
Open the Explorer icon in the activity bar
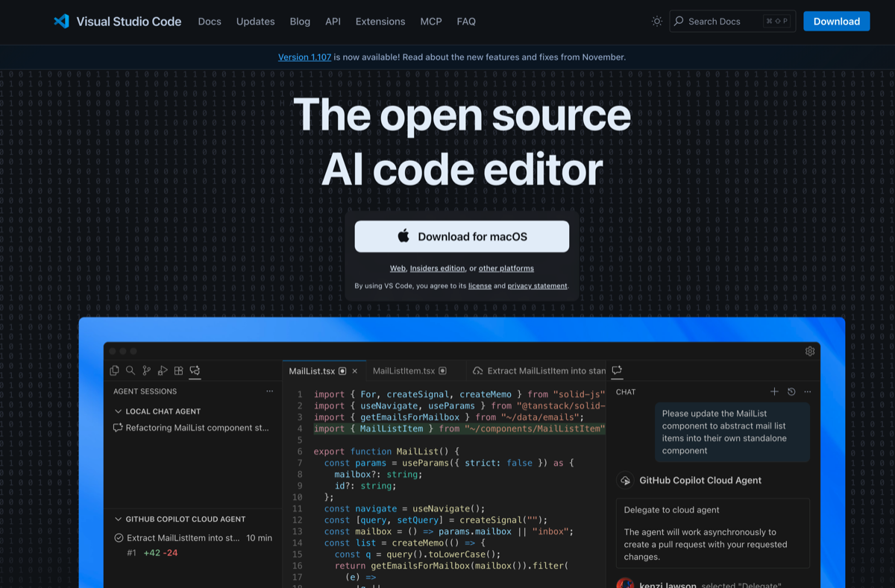coord(114,370)
